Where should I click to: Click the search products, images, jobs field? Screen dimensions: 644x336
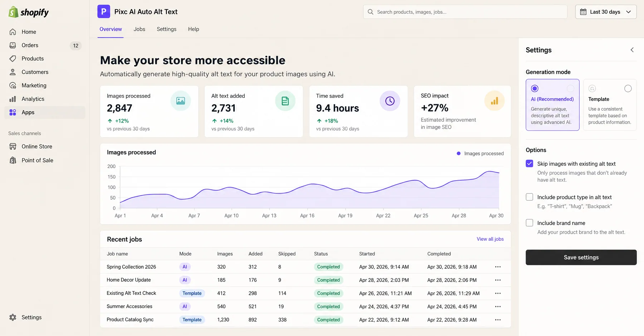pyautogui.click(x=465, y=12)
